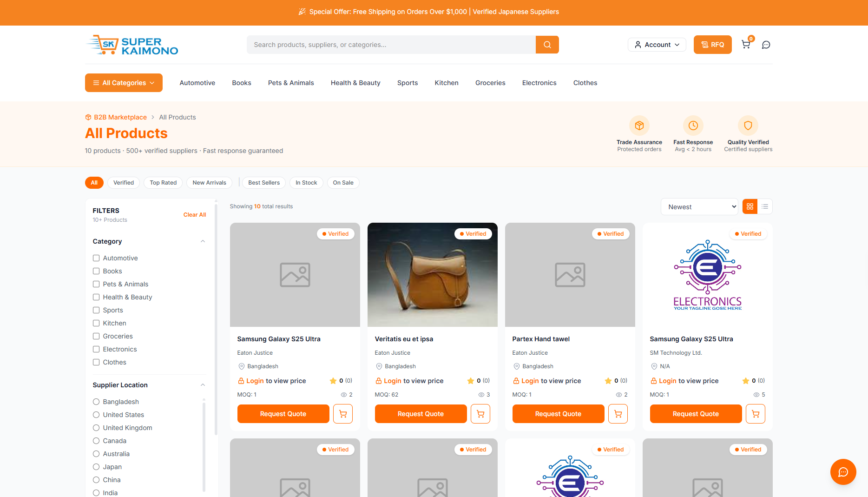Open Electronics in top navigation
The width and height of the screenshot is (868, 497).
pos(539,83)
